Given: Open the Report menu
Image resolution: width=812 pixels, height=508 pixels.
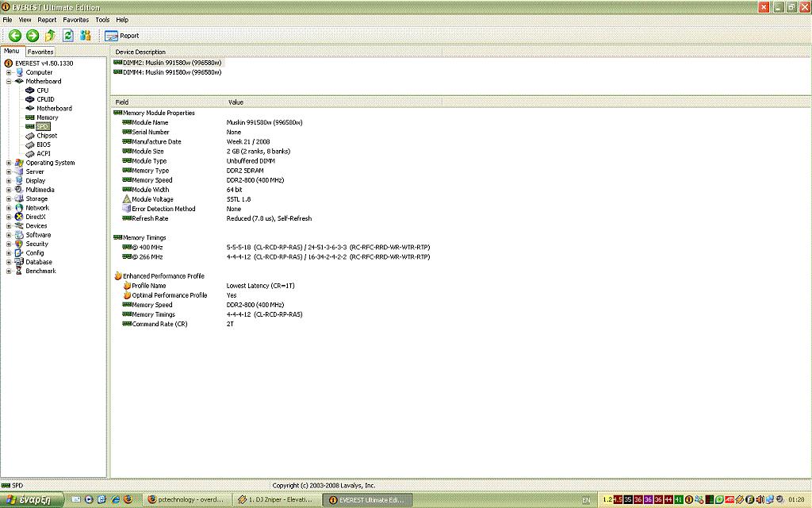Looking at the screenshot, I should 47,20.
